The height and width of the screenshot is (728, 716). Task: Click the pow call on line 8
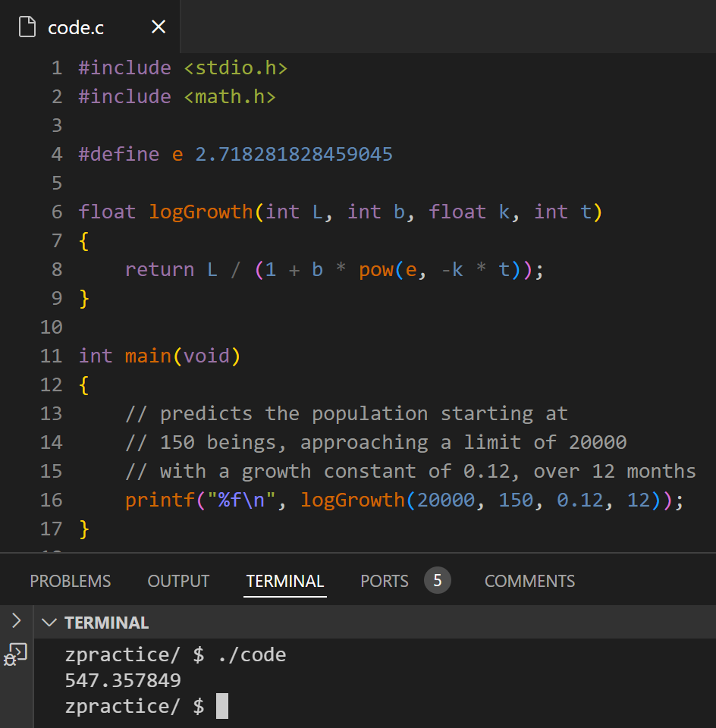376,270
